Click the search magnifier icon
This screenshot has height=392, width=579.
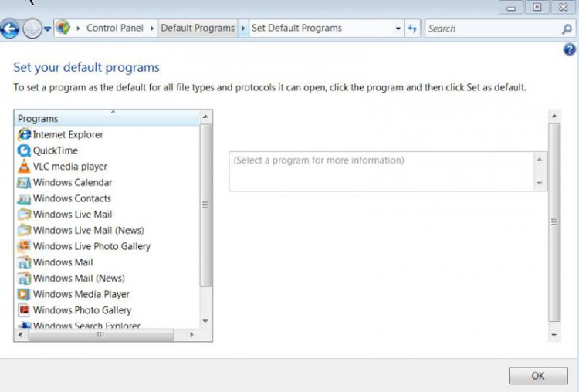tap(567, 29)
